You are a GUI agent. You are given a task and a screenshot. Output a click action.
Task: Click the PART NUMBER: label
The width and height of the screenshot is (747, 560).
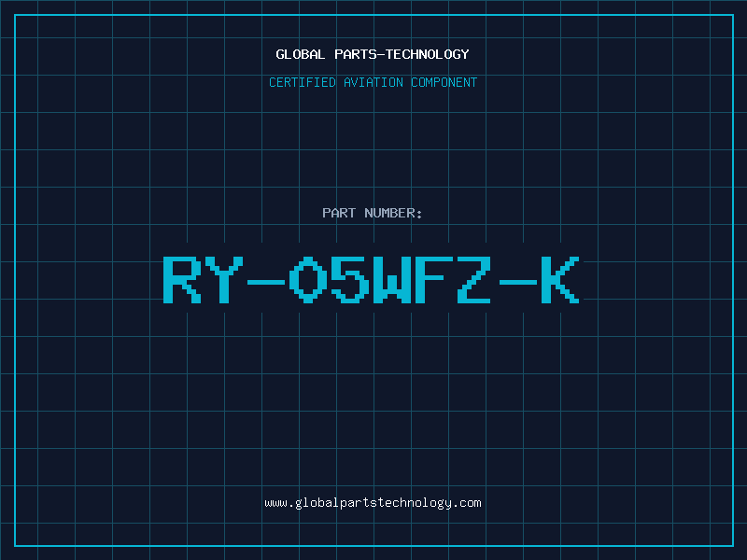tap(373, 213)
